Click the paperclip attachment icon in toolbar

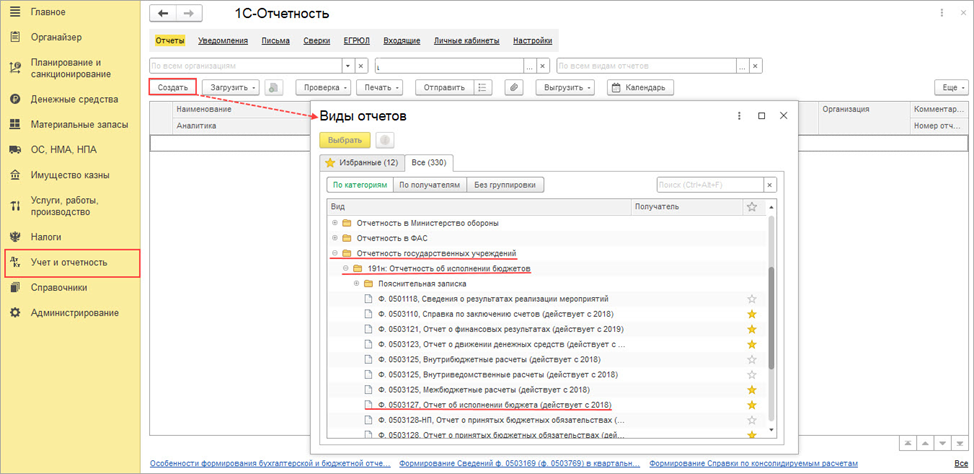click(513, 88)
